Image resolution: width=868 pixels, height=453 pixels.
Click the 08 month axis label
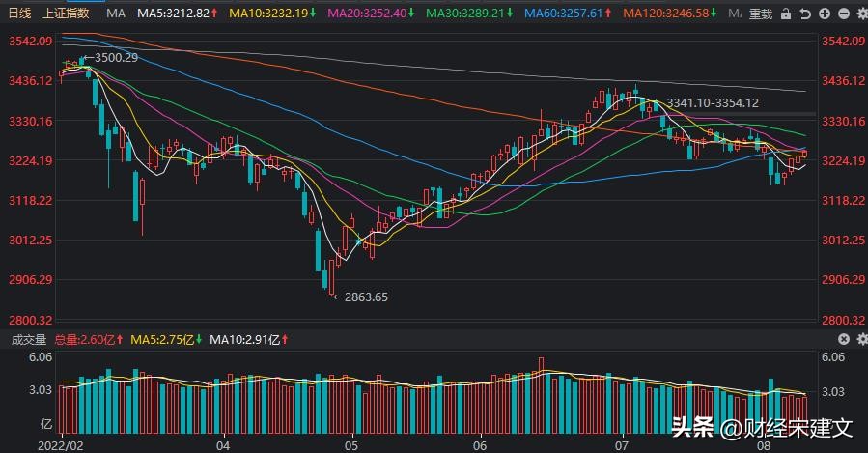click(764, 446)
